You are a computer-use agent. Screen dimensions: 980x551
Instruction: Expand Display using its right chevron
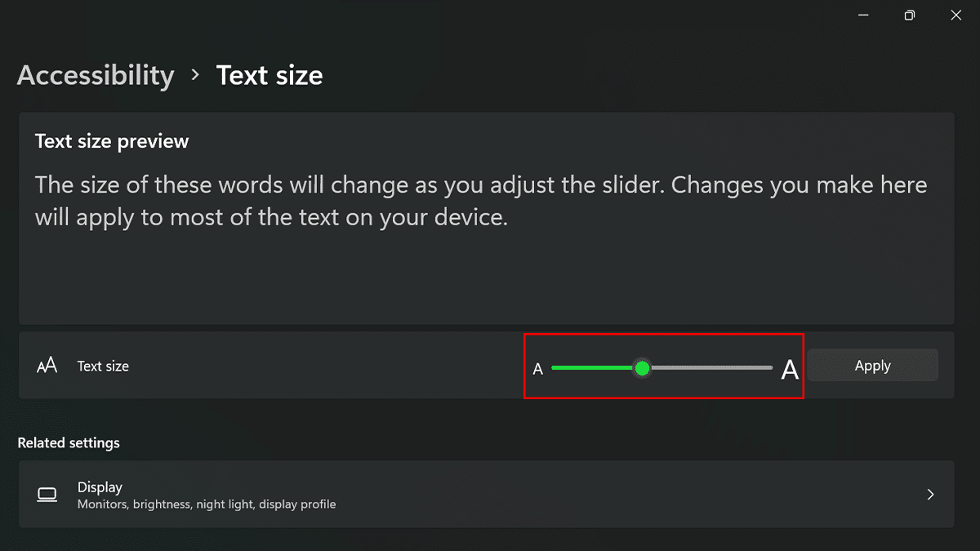[930, 495]
